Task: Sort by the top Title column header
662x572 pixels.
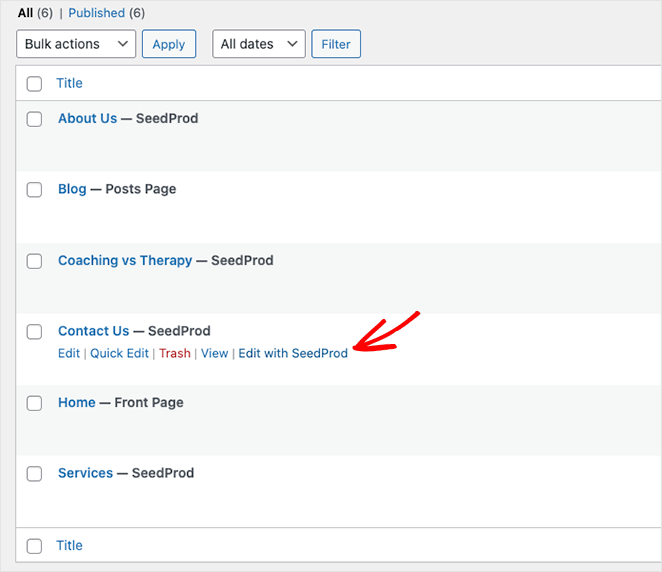Action: (x=70, y=83)
